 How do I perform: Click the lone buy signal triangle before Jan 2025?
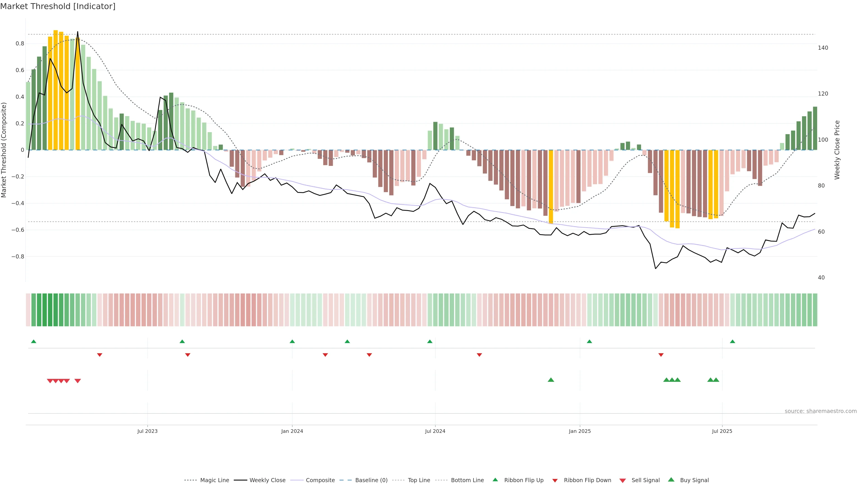[551, 380]
